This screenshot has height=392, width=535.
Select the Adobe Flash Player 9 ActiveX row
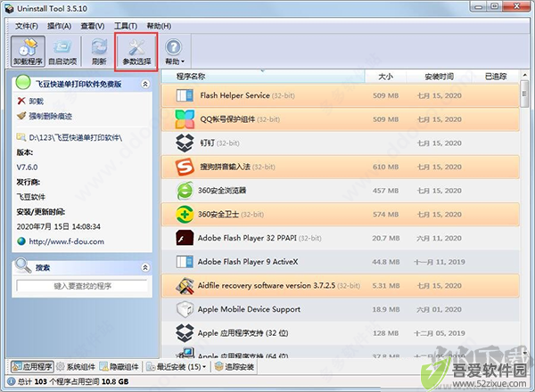pyautogui.click(x=341, y=262)
